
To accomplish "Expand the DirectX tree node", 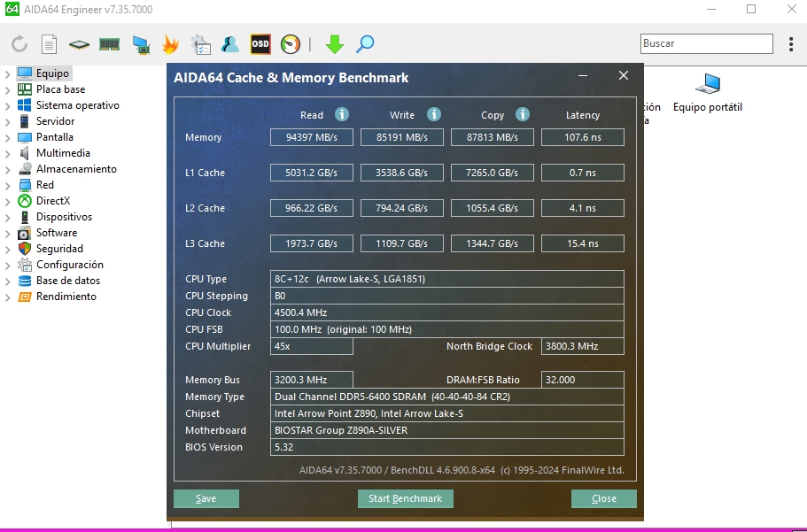I will point(7,201).
